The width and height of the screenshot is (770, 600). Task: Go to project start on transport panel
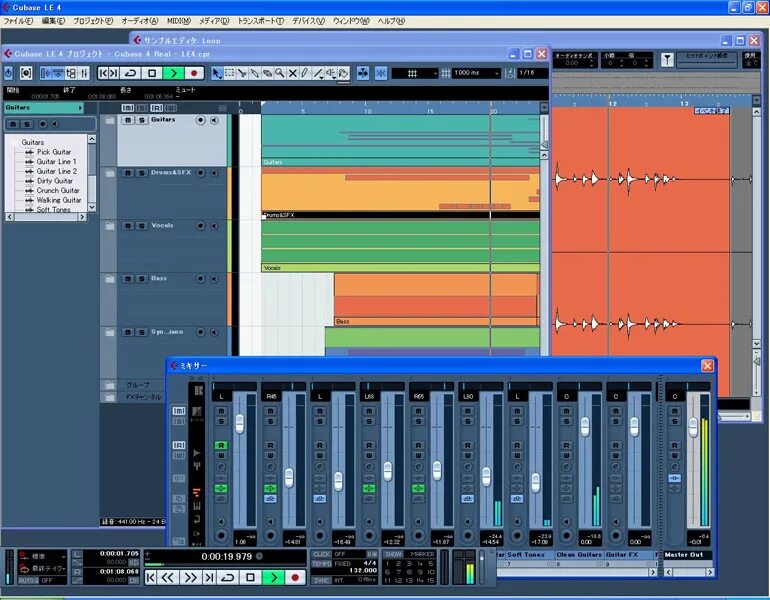pyautogui.click(x=150, y=578)
